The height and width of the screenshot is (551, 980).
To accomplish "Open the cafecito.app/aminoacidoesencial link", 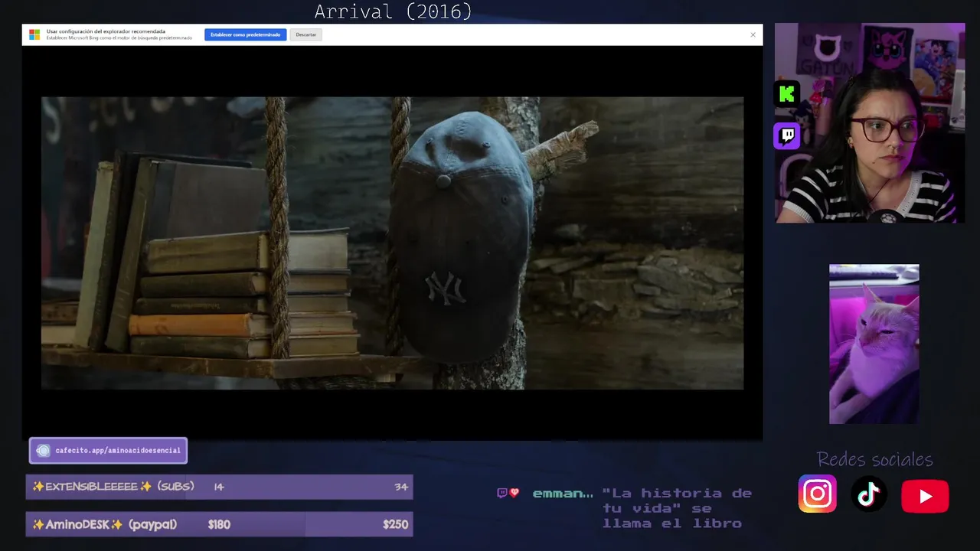I will coord(118,451).
